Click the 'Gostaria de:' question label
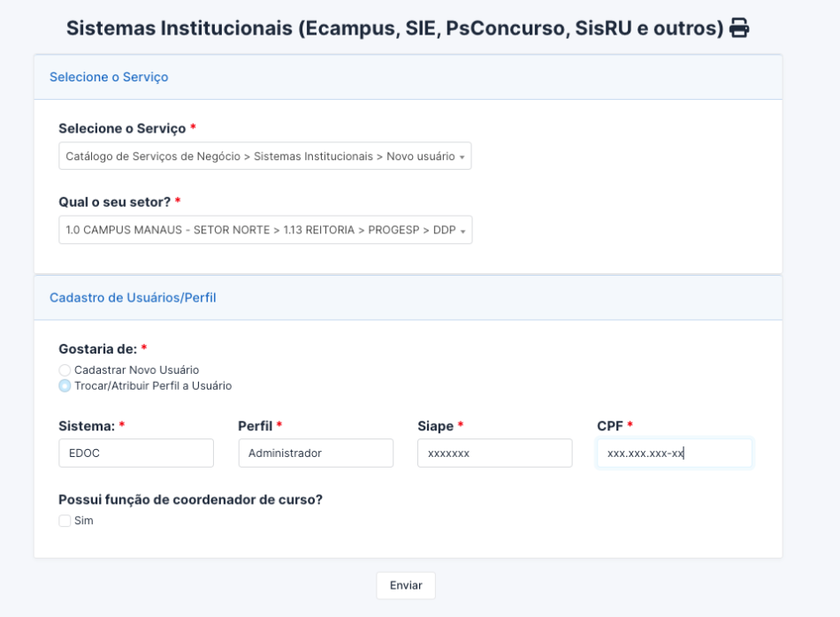Image resolution: width=840 pixels, height=617 pixels. pyautogui.click(x=96, y=349)
